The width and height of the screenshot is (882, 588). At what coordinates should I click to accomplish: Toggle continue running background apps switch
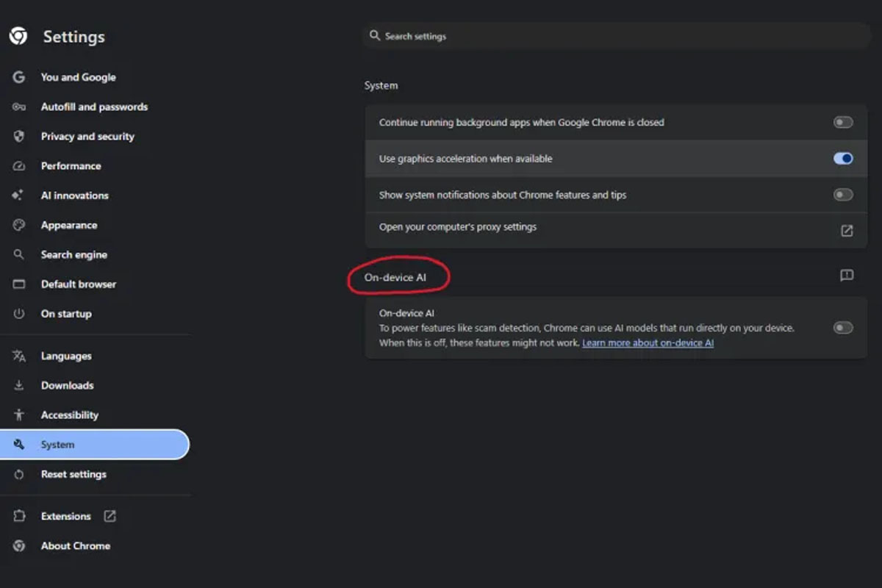click(843, 122)
